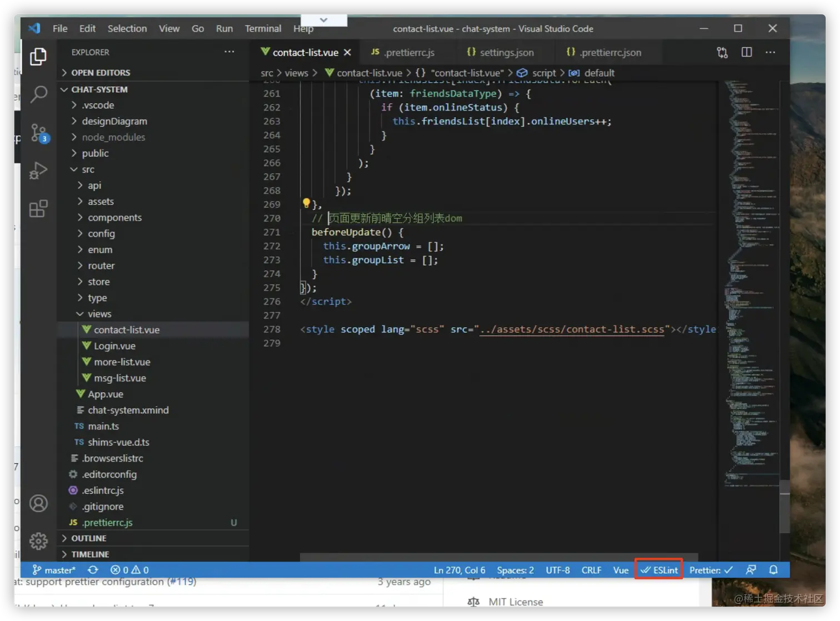Image resolution: width=840 pixels, height=621 pixels.
Task: Split the editor to the right
Action: pyautogui.click(x=747, y=52)
